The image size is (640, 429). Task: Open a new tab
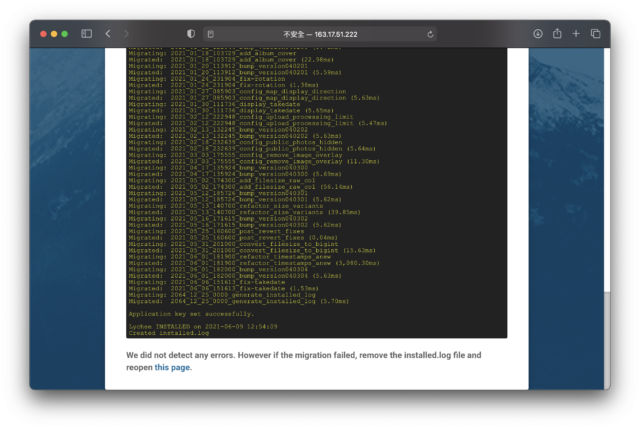[x=576, y=34]
